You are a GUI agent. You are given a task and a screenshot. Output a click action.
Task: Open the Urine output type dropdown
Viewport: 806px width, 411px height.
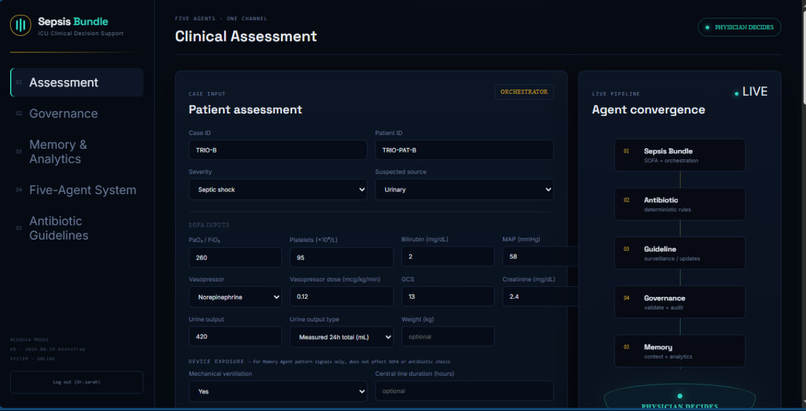(341, 337)
